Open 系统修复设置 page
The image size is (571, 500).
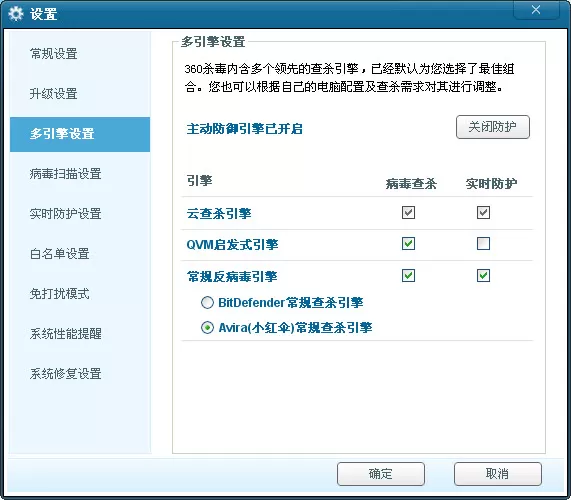tap(66, 374)
